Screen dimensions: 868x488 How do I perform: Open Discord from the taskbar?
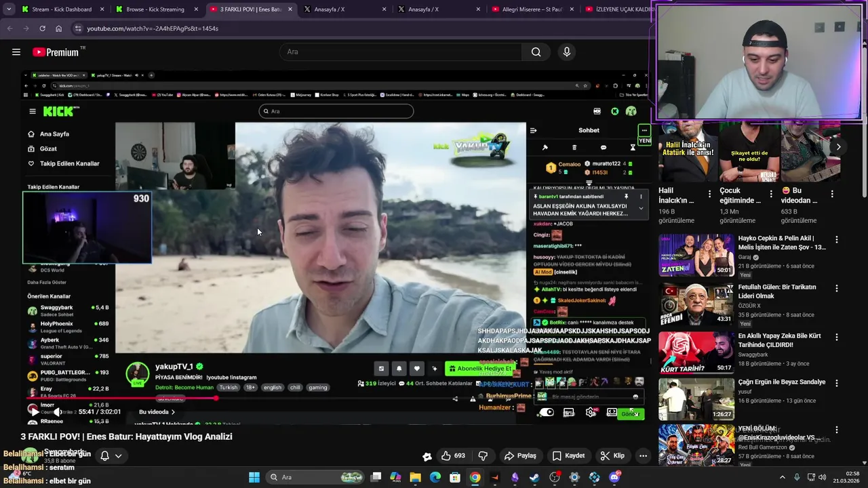point(614,477)
